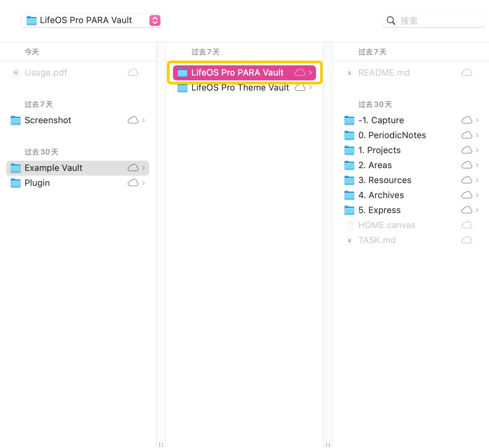Select the TASK.md file
Screen dimensions: 489x448
377,240
